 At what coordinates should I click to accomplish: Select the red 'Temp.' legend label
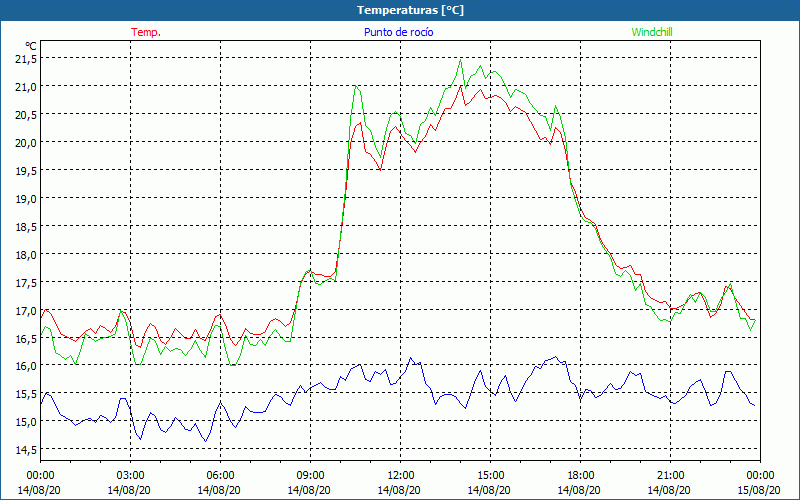click(x=146, y=32)
